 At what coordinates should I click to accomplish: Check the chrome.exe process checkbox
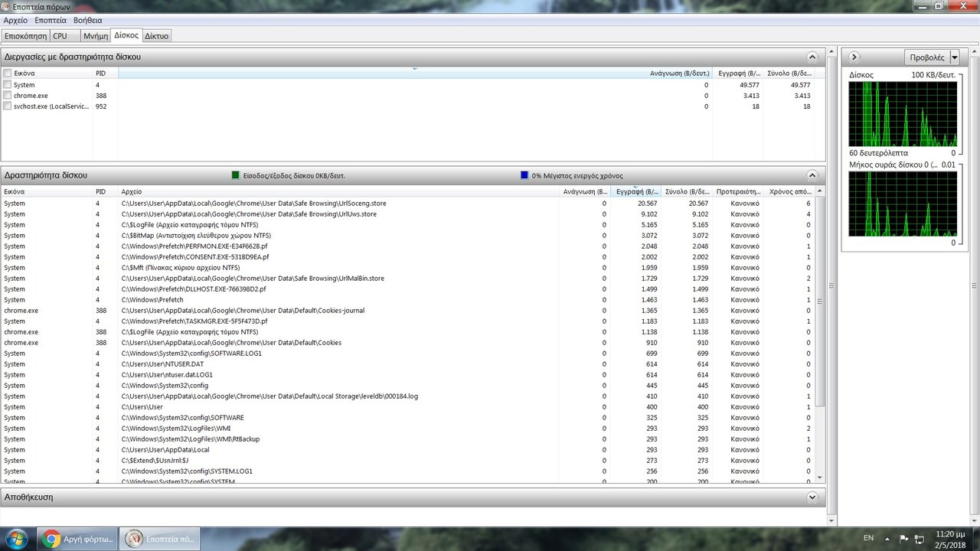pyautogui.click(x=8, y=96)
